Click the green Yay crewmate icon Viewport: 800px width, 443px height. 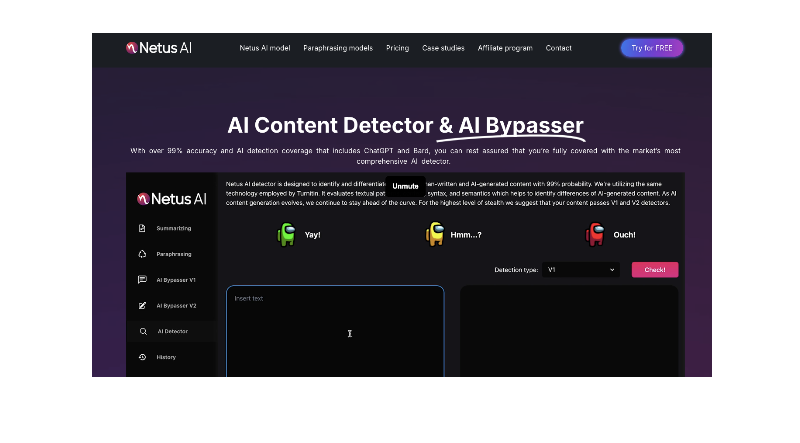click(286, 235)
